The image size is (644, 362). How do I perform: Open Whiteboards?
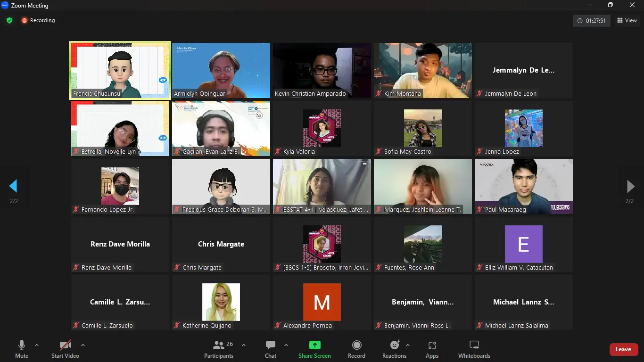tap(474, 349)
